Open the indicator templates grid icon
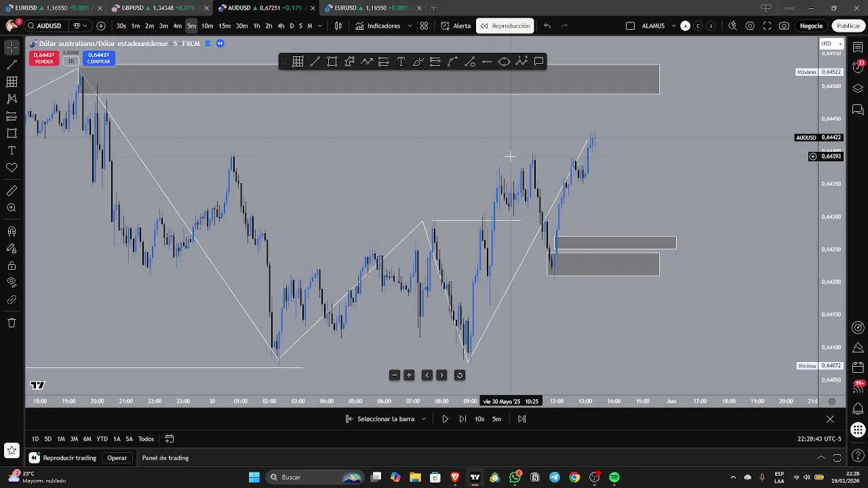 [x=424, y=26]
